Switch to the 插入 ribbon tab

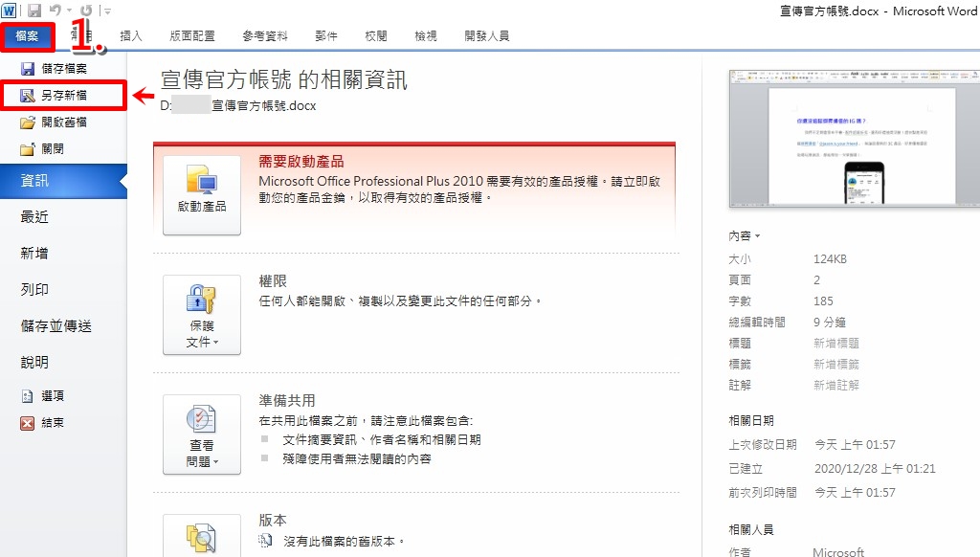click(130, 36)
